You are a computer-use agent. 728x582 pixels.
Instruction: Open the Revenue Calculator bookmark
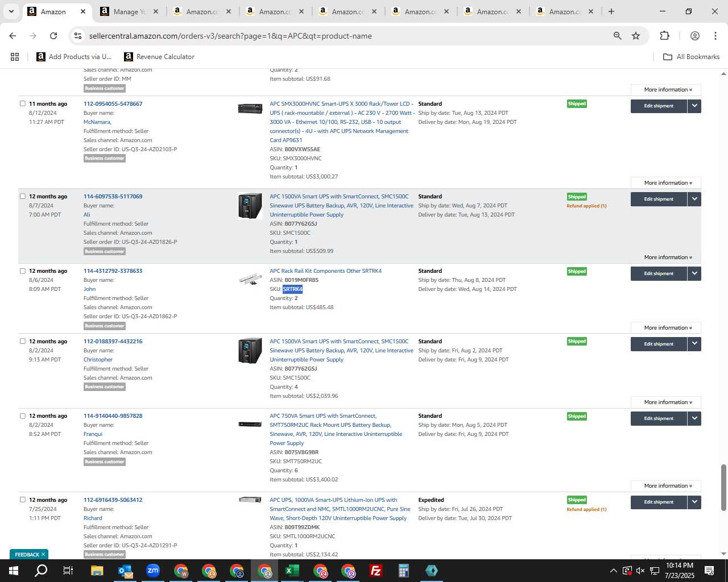coord(159,57)
